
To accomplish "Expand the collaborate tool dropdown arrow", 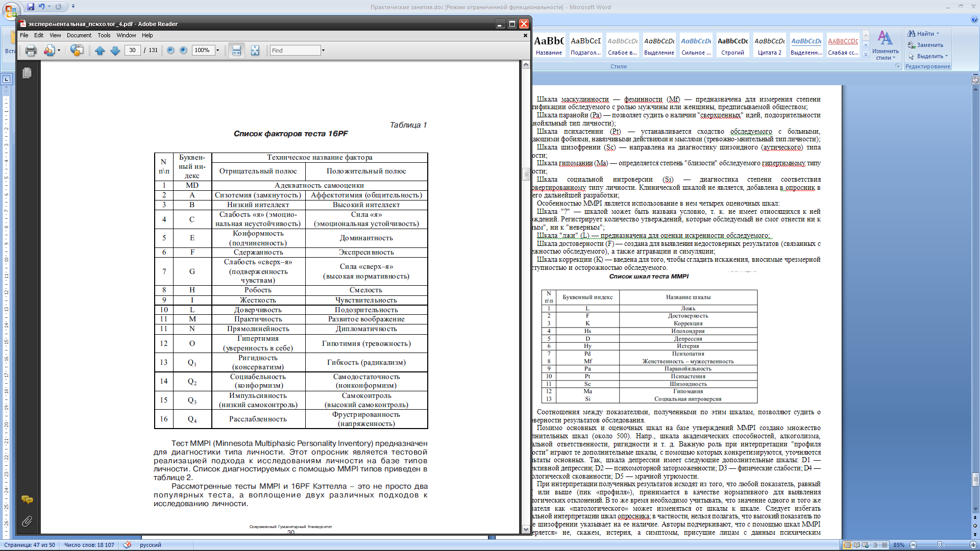I will (59, 51).
